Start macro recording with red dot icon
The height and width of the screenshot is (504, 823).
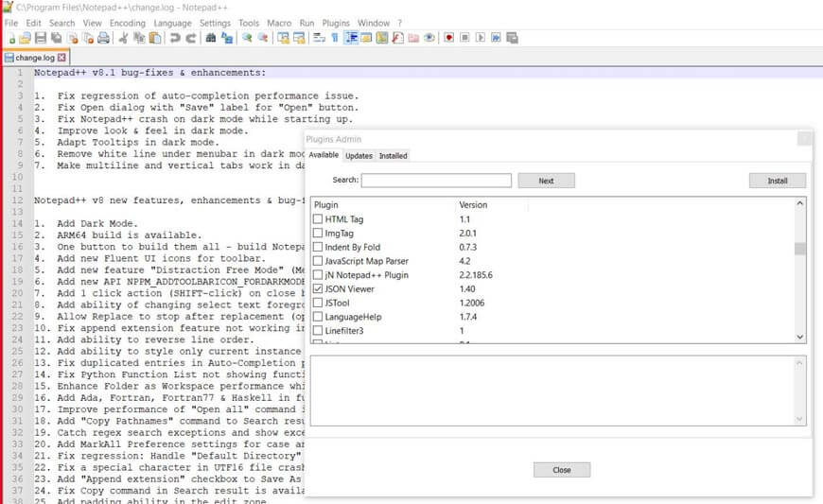[x=448, y=38]
